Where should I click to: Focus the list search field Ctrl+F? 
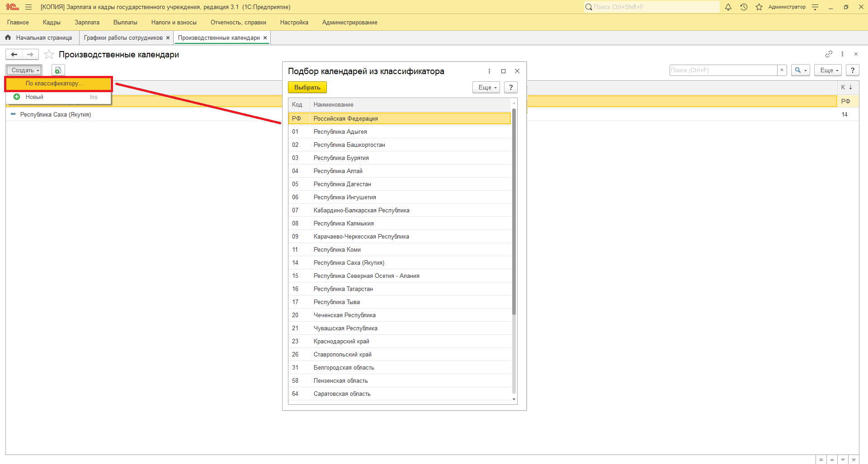coord(723,70)
